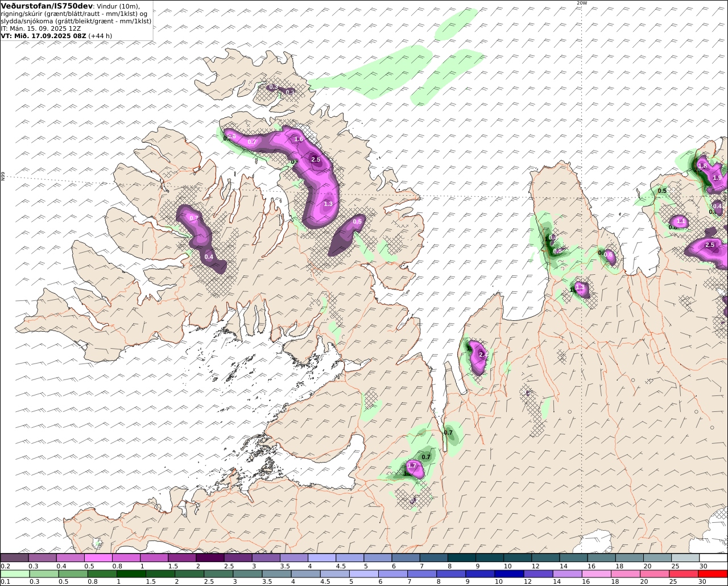Click the top-row swatch between 3 and 3.5
728x586 pixels.
point(266,558)
